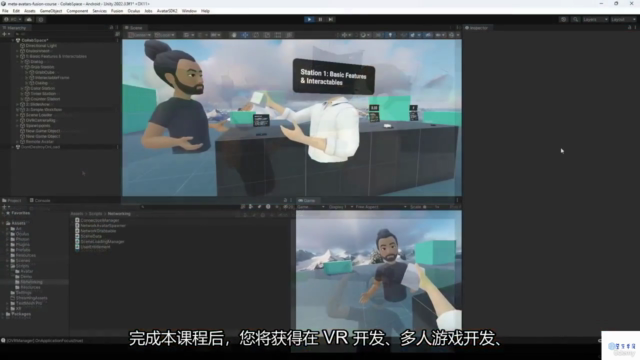Open the Assets menu
The height and width of the screenshot is (360, 640).
[30, 11]
